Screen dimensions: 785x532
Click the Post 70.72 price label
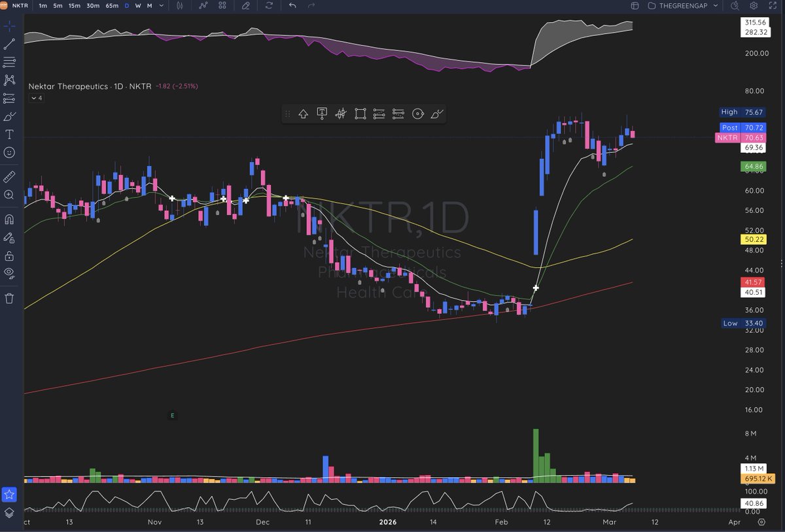(x=742, y=127)
